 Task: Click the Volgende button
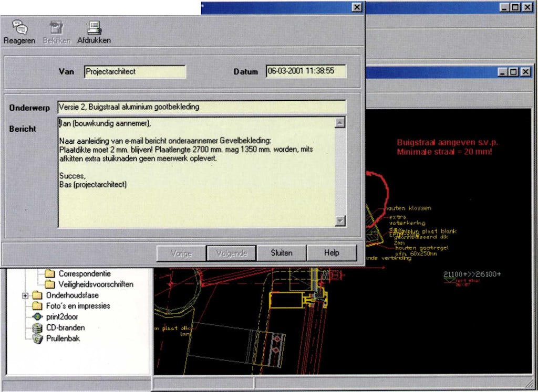click(231, 253)
